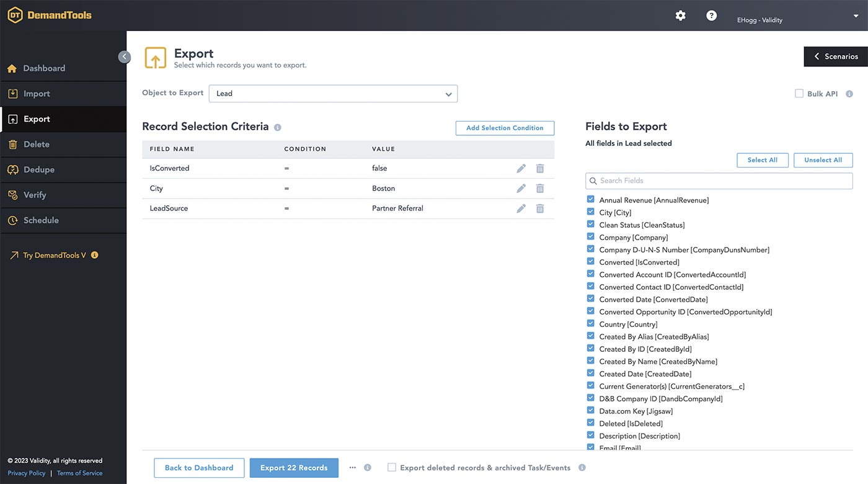Open the settings gear icon
868x484 pixels.
coord(680,16)
